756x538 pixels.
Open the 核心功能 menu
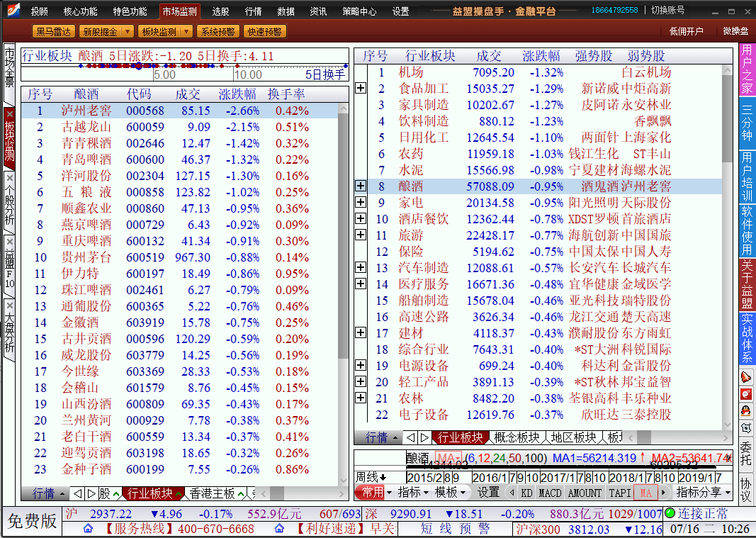click(81, 11)
